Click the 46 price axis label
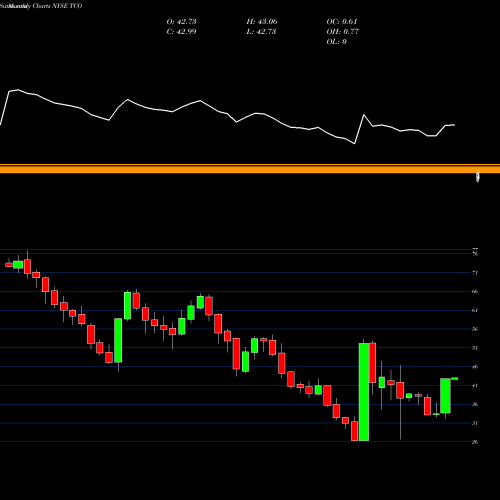Screen dimensions: 500x500 click(475, 367)
